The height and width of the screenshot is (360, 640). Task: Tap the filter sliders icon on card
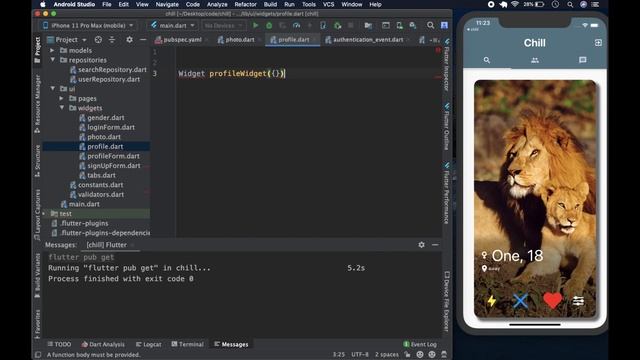(x=578, y=301)
